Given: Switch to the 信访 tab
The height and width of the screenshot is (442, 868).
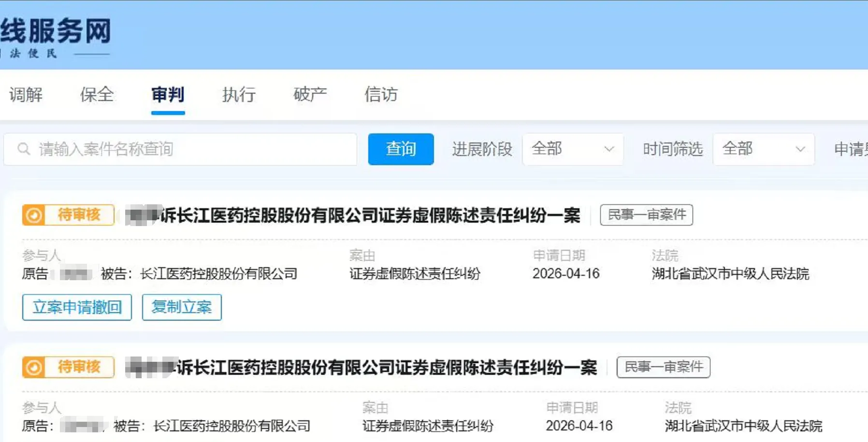Looking at the screenshot, I should coord(381,94).
